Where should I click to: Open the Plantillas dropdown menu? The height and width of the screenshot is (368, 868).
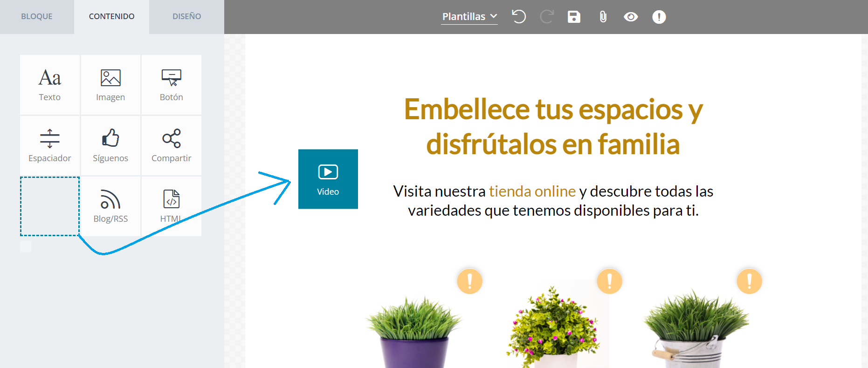[x=469, y=17]
